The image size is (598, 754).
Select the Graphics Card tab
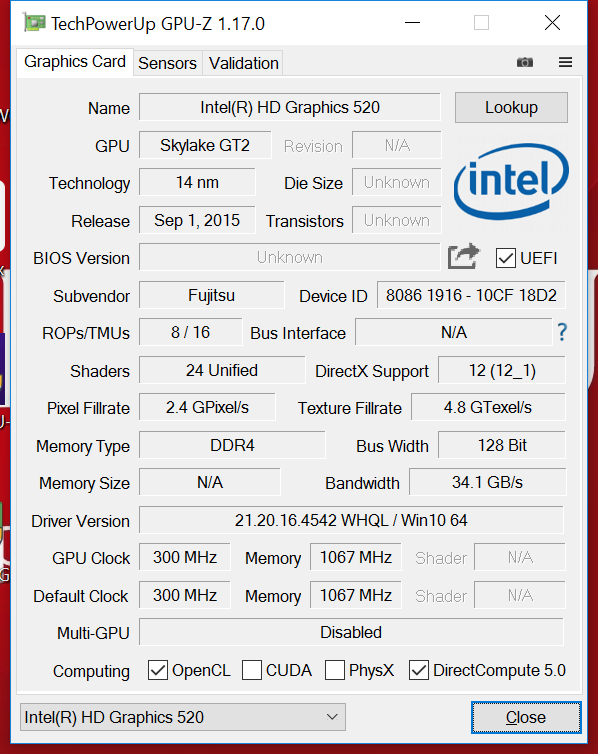pos(75,62)
